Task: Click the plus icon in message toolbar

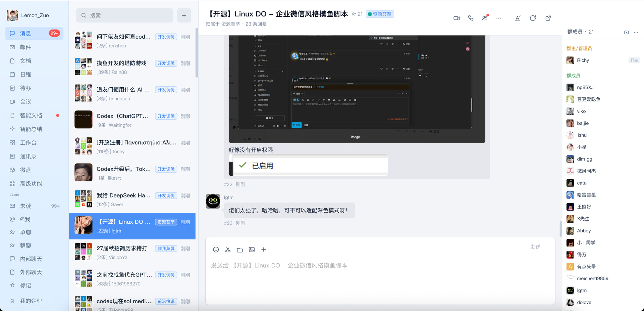Action: (264, 250)
